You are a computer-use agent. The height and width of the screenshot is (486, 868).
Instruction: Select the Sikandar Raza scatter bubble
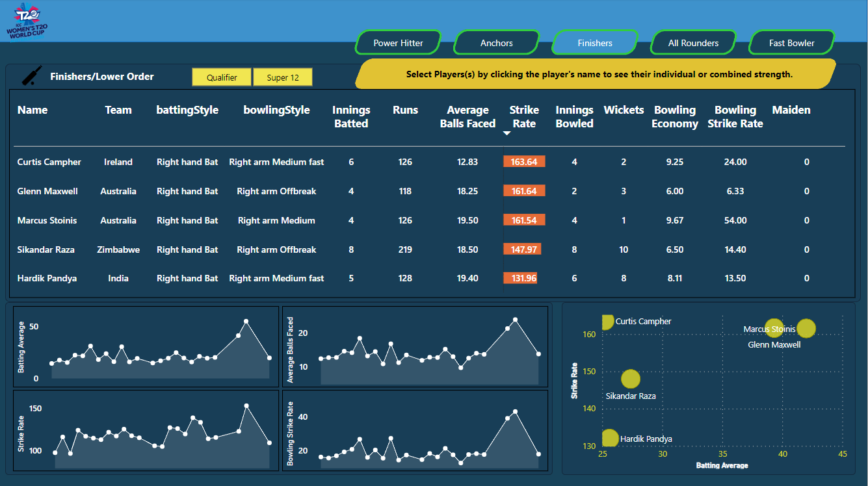click(631, 379)
